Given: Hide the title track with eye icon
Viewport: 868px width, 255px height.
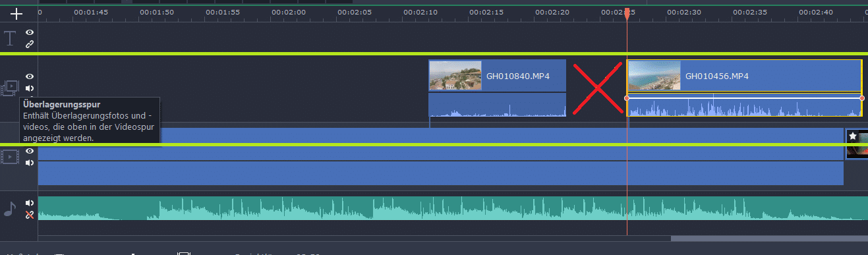Looking at the screenshot, I should tap(30, 32).
